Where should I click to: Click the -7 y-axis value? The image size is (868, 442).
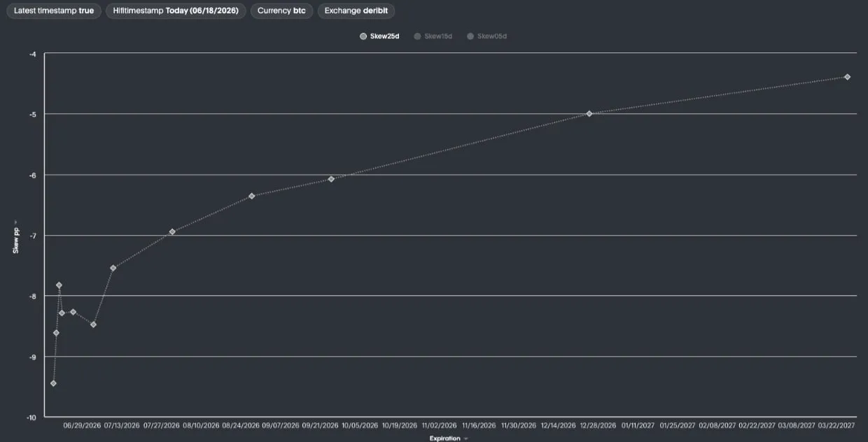[x=33, y=236]
